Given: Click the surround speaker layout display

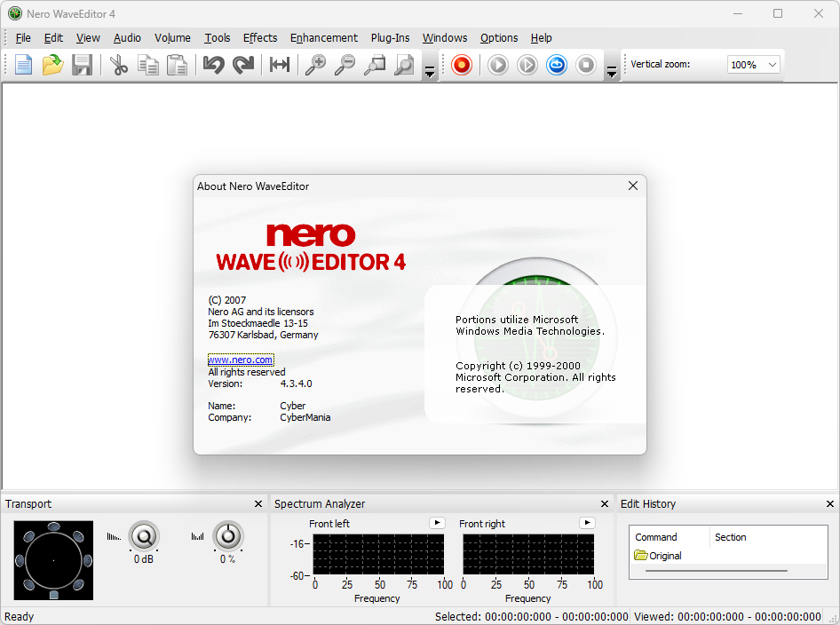Looking at the screenshot, I should point(53,560).
